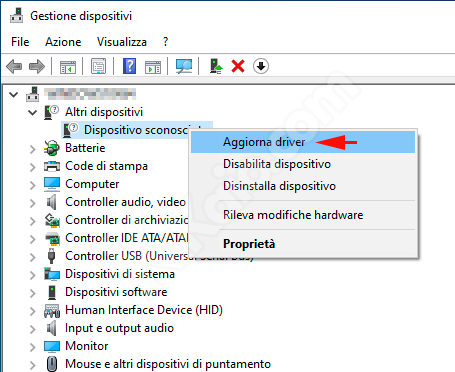
Task: Select the Batterie label
Action: pyautogui.click(x=85, y=148)
